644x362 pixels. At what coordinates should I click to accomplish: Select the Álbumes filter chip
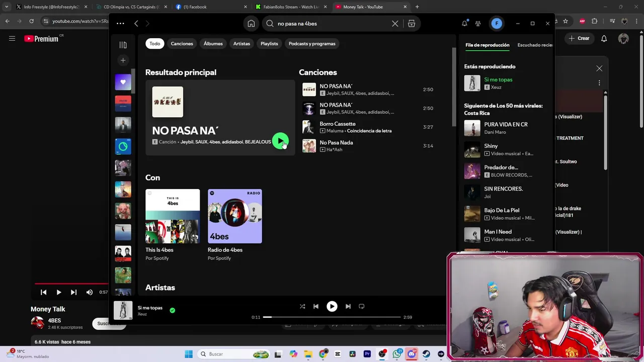pos(213,44)
